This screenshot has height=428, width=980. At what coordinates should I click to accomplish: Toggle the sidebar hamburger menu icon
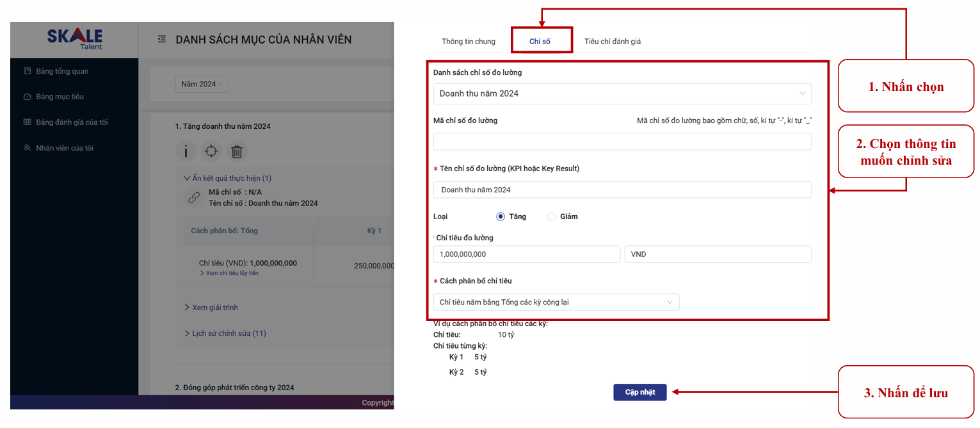(162, 40)
